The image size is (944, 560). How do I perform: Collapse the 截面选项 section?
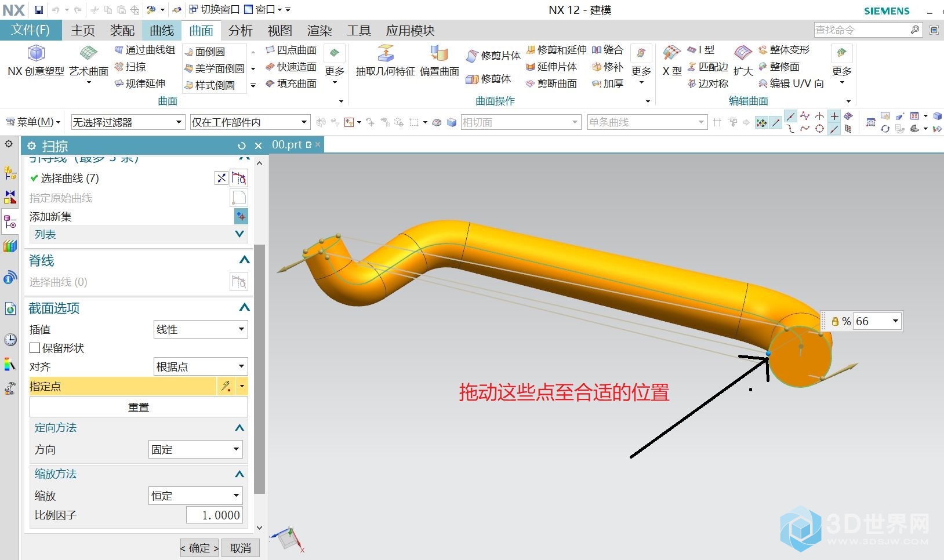[244, 308]
